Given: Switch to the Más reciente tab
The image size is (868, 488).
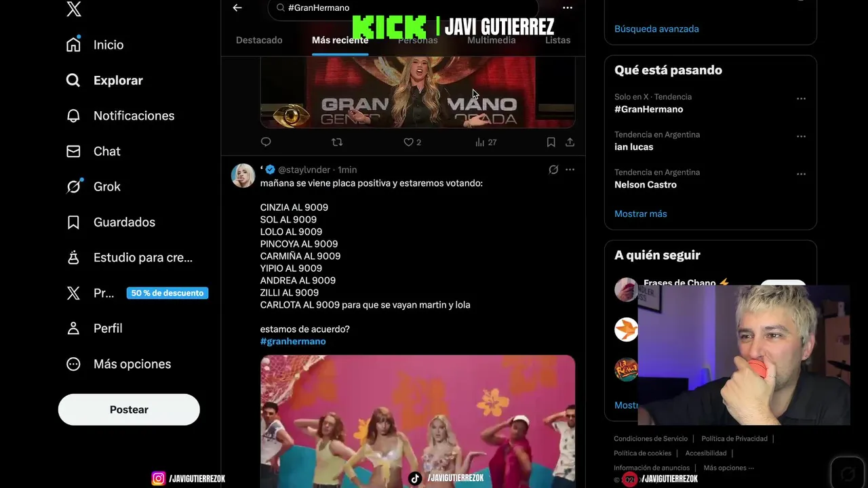Looking at the screenshot, I should (x=340, y=40).
